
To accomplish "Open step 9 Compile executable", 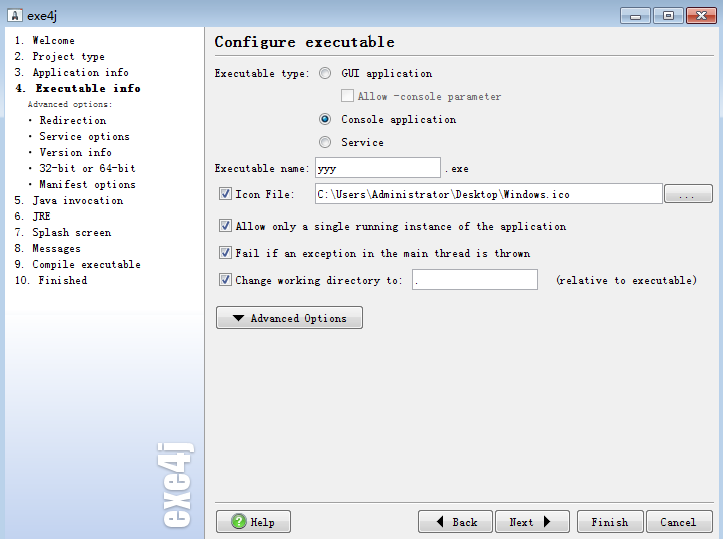I will point(77,265).
